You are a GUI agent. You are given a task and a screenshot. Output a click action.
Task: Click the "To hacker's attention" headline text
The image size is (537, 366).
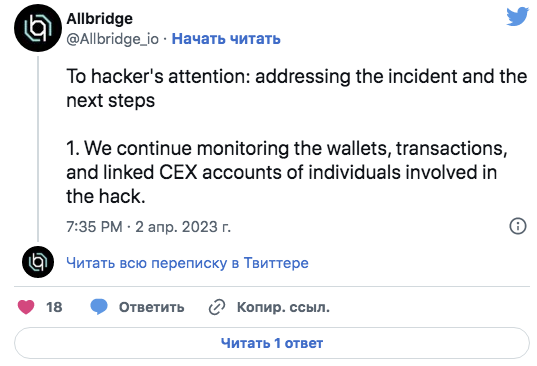(x=297, y=76)
